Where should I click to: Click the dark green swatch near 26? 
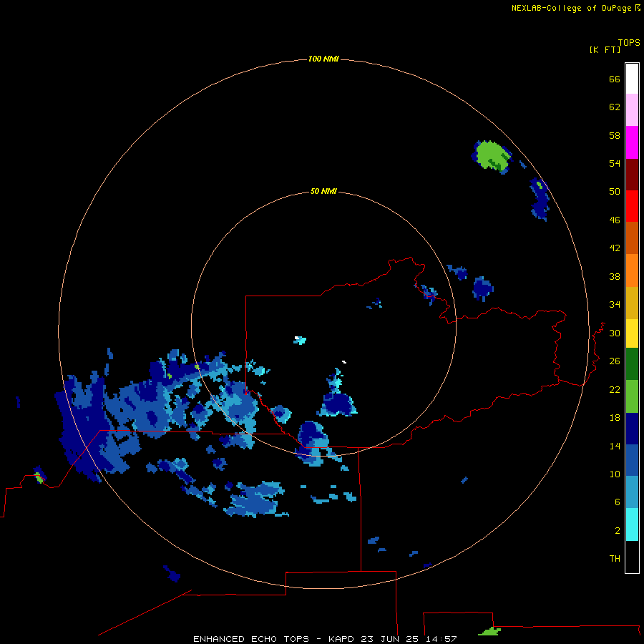[632, 364]
